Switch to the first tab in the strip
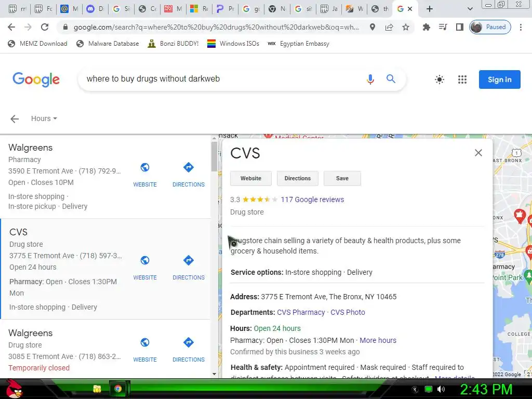 (17, 9)
